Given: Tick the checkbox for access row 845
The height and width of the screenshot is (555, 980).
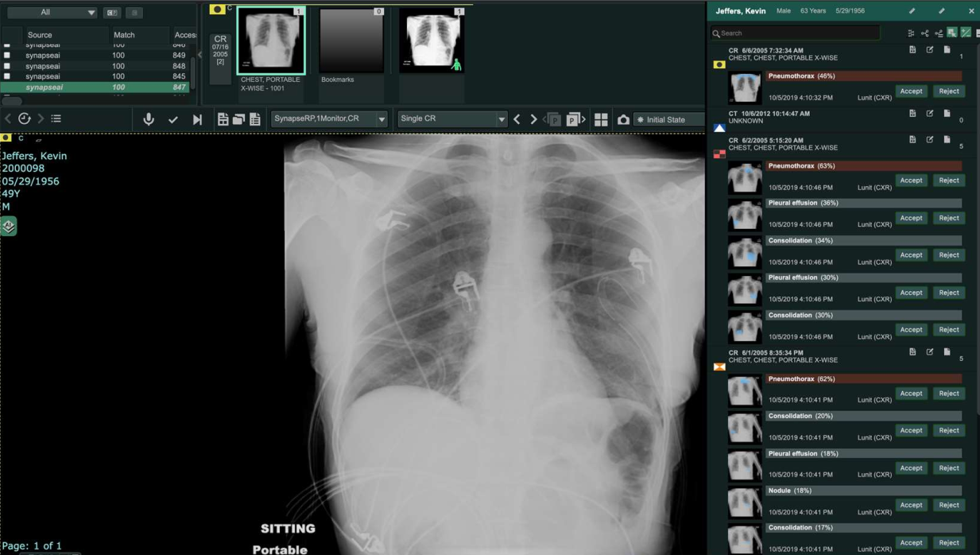Looking at the screenshot, I should pos(7,76).
